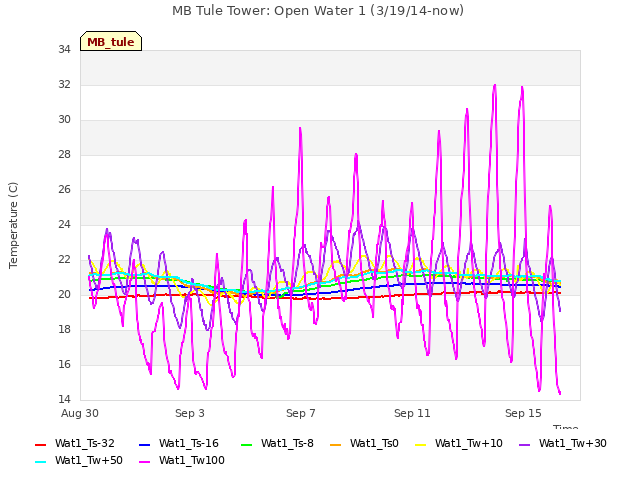Viewport: 640px width, 480px height.
Task: Select the Wat1_Tw+30 legend label
Action: coord(573,443)
